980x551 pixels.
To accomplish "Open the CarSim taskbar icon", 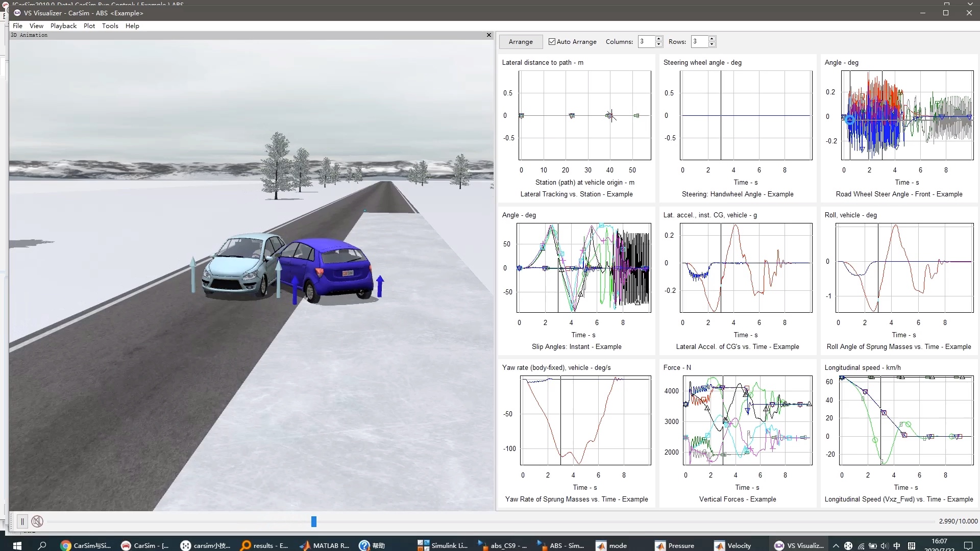I will coord(145,545).
